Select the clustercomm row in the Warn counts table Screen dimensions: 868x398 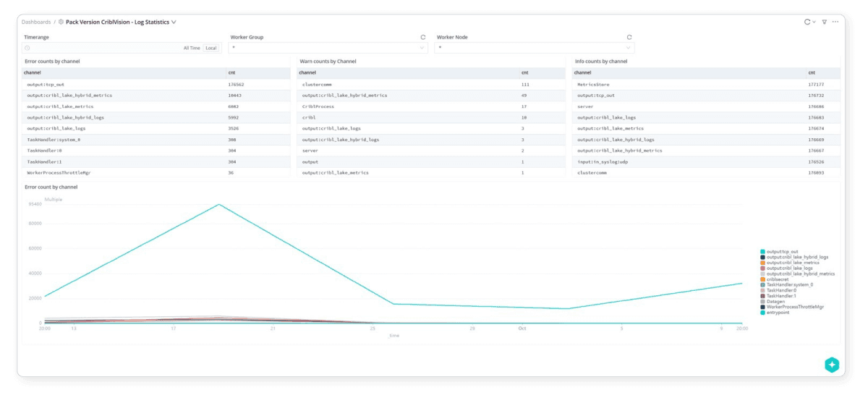tap(317, 85)
